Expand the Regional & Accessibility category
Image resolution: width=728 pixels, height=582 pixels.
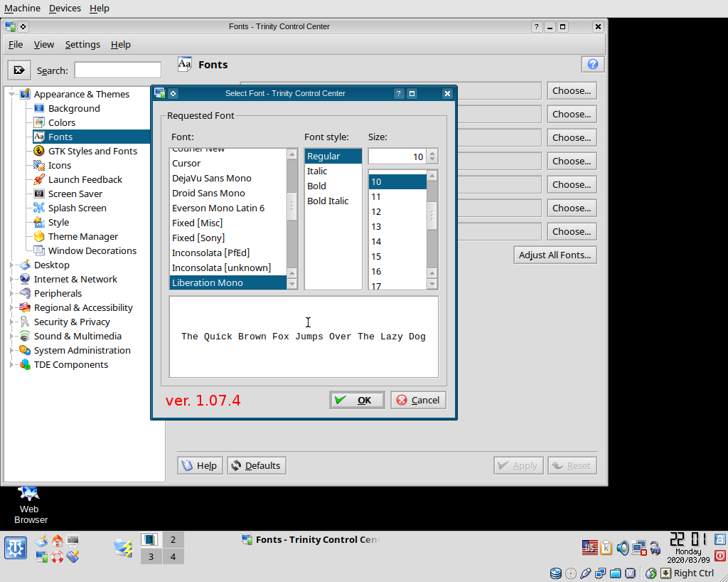11,307
